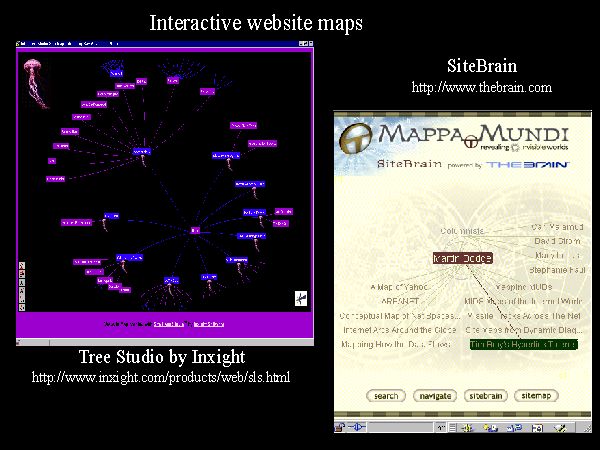Click the navigate button in SiteBrain
This screenshot has height=450, width=600.
[435, 396]
